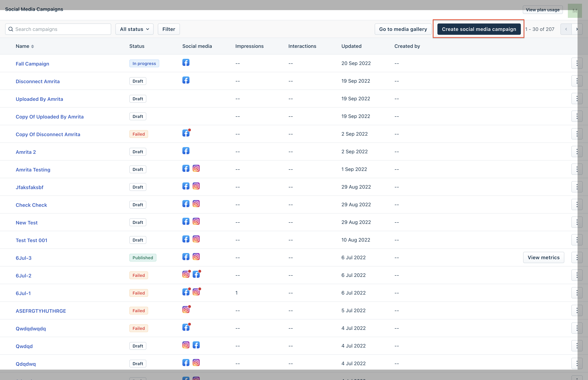Image resolution: width=588 pixels, height=380 pixels.
Task: Open three-dot menu for Fall Campaign
Action: (577, 63)
